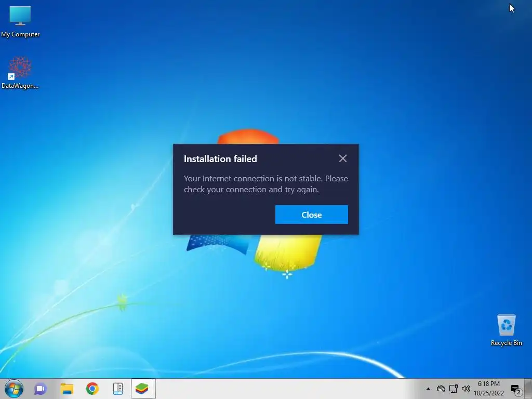Open the video chat app in the taskbar

(x=41, y=389)
